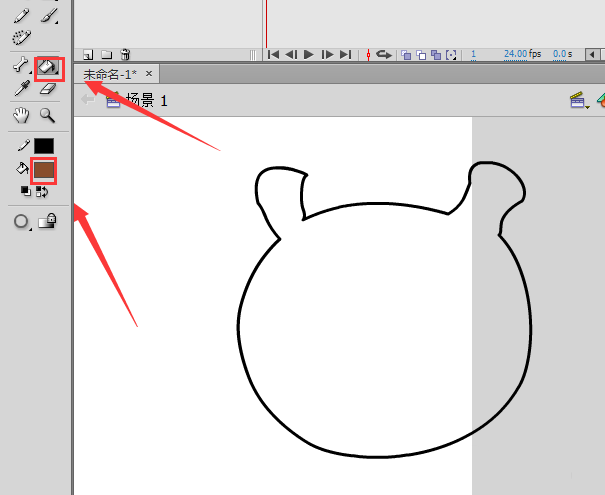Go to first frame
605x495 pixels.
273,54
